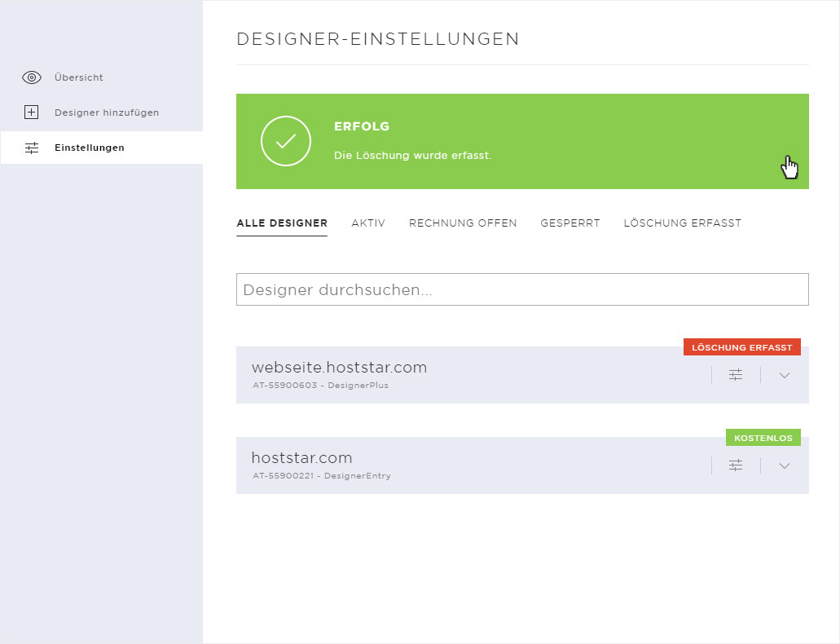Click the success checkmark circle icon
The width and height of the screenshot is (840, 644).
285,141
